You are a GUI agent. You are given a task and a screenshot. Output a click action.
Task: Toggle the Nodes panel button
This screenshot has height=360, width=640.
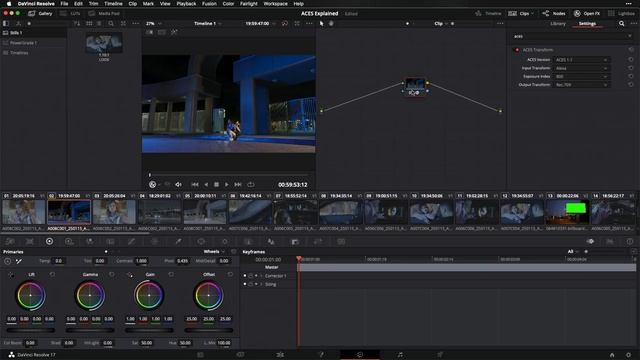(553, 13)
